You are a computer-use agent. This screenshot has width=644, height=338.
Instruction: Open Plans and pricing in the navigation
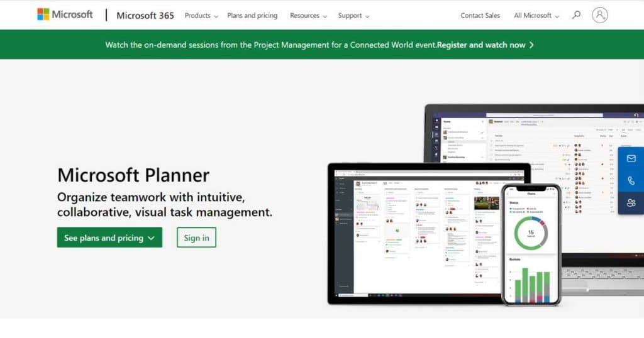point(252,16)
